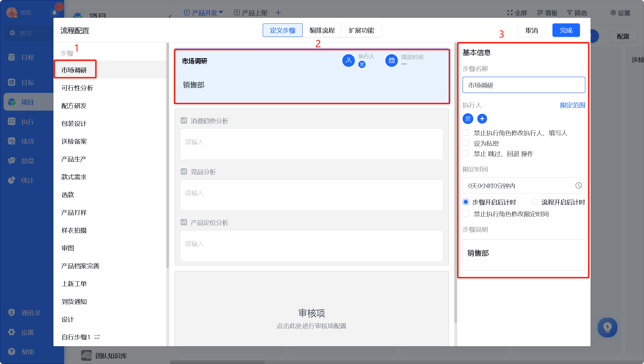Expand the 产品开发 dropdown arrow
Screen dimensions: 644x364
coord(221,12)
